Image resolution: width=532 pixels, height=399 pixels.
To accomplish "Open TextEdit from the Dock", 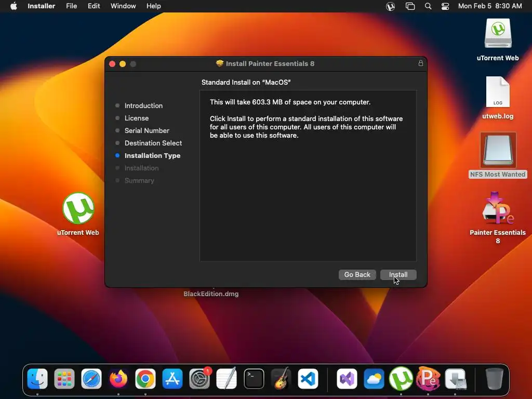I will point(227,379).
